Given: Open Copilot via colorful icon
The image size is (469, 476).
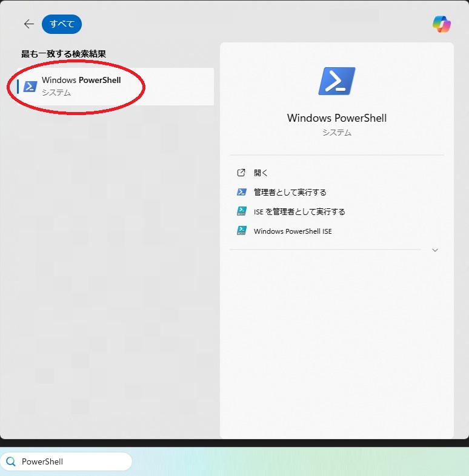Looking at the screenshot, I should point(442,24).
